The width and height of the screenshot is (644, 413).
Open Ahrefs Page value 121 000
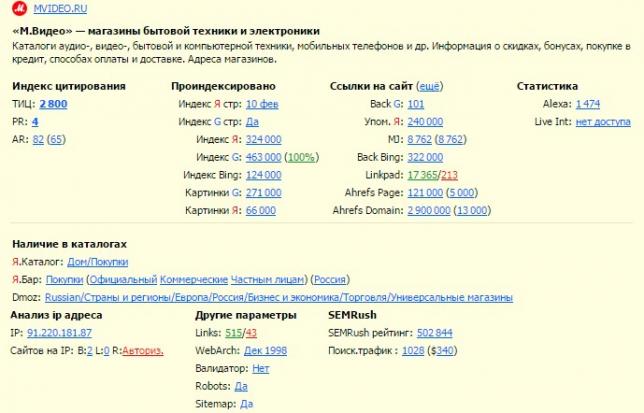click(425, 193)
